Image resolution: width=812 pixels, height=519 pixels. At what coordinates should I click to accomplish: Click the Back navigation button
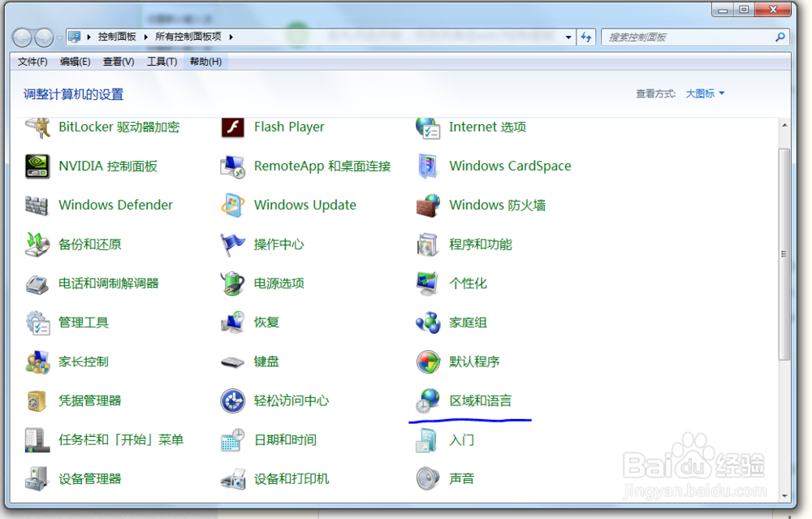click(22, 37)
